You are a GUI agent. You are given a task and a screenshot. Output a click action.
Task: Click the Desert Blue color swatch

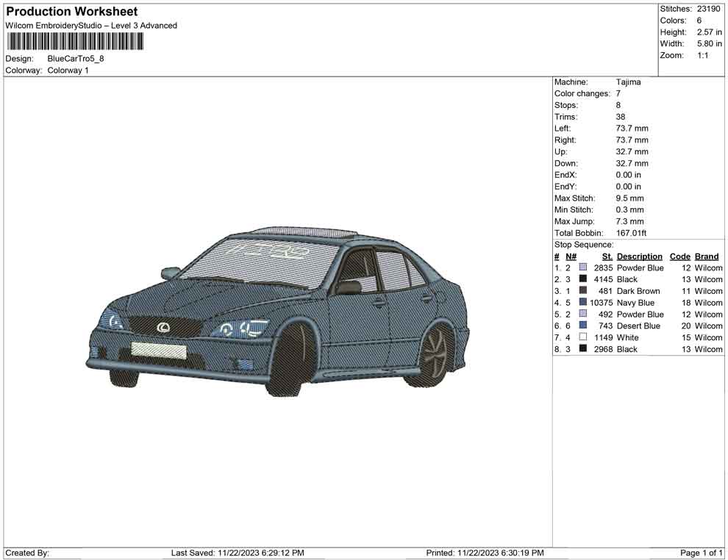coord(583,326)
